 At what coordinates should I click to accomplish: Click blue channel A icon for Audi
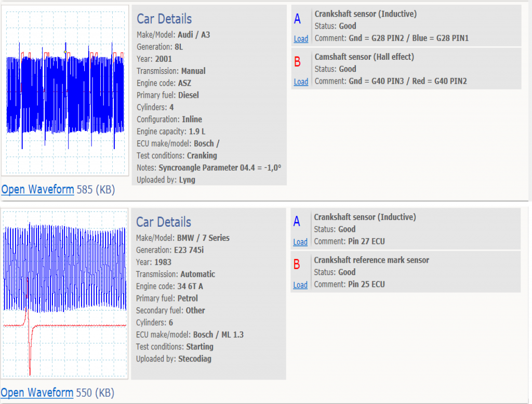coord(297,19)
